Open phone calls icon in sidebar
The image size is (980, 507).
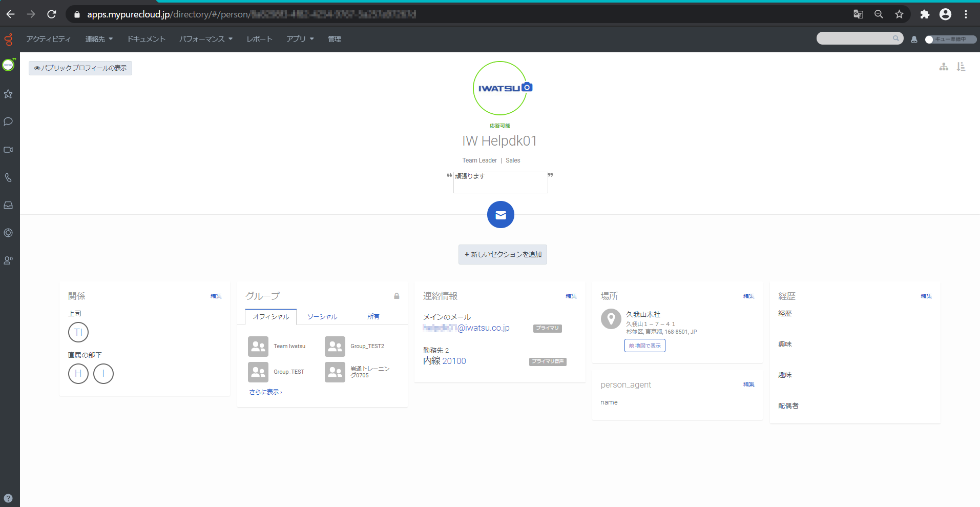[x=8, y=177]
